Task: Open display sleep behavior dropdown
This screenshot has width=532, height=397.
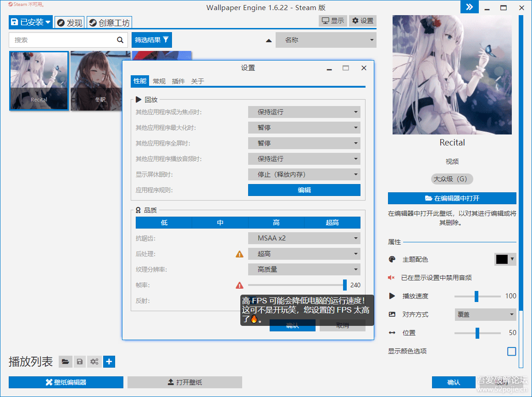Action: click(304, 174)
